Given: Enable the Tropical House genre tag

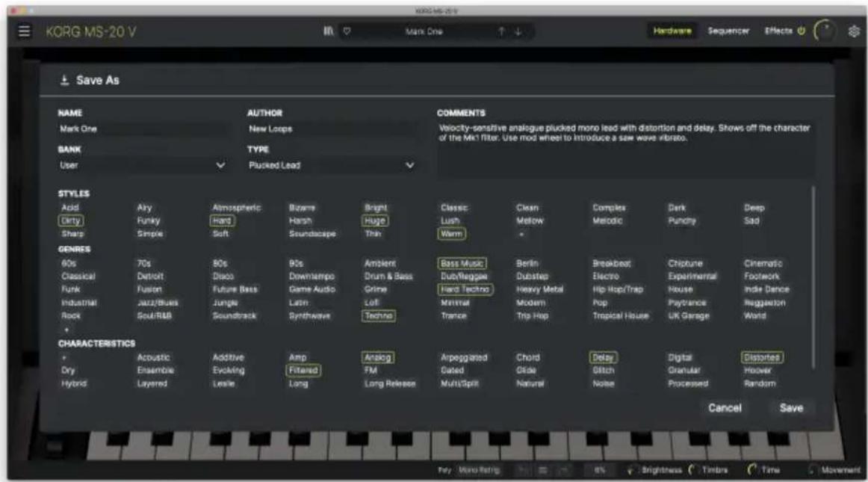Looking at the screenshot, I should coord(621,316).
